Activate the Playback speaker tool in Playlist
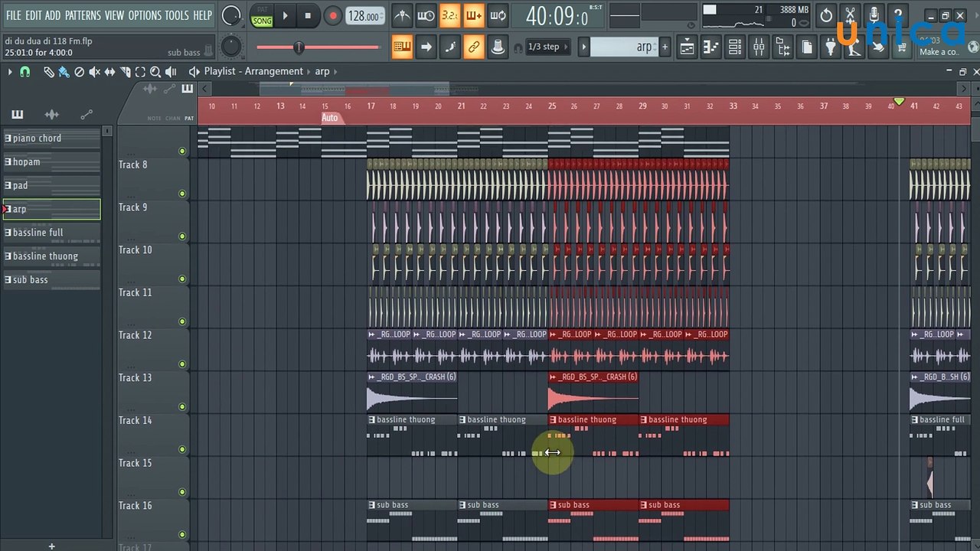This screenshot has height=551, width=980. click(171, 72)
